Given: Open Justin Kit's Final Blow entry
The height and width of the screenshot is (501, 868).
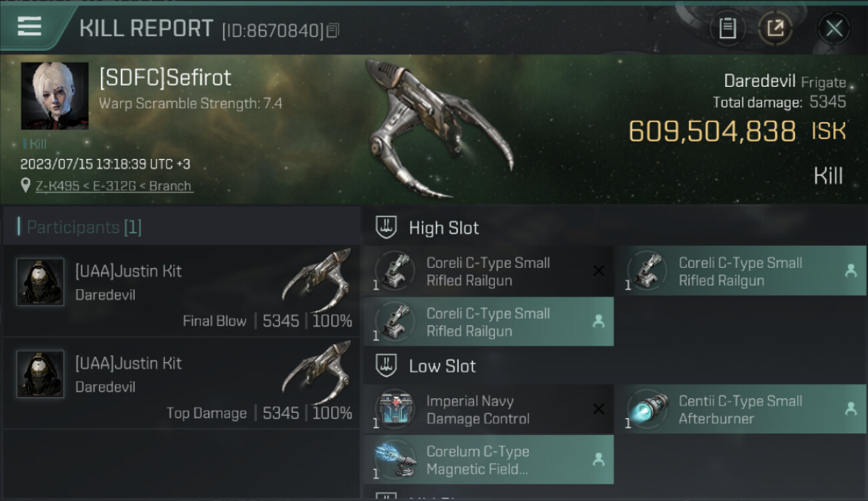Looking at the screenshot, I should tap(182, 291).
